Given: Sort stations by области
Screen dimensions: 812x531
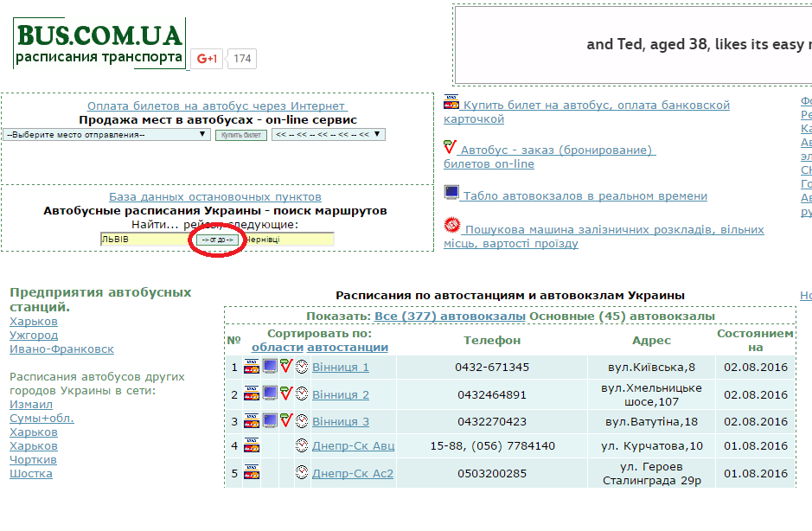Looking at the screenshot, I should point(278,347).
